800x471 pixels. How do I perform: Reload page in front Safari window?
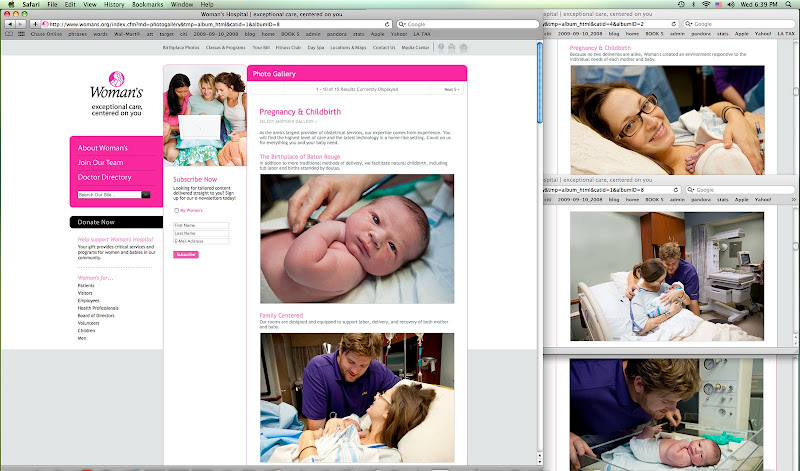click(387, 24)
